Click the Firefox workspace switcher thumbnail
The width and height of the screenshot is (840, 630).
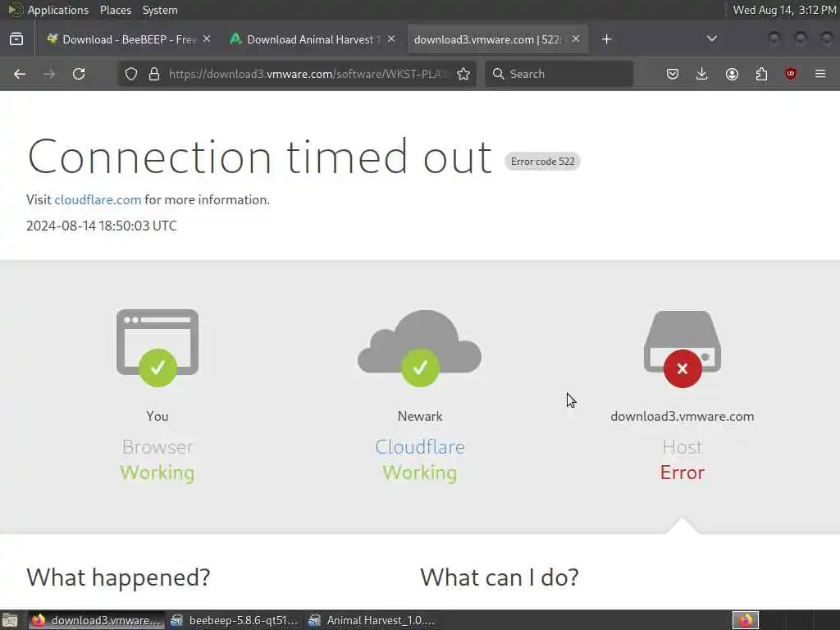[x=745, y=620]
